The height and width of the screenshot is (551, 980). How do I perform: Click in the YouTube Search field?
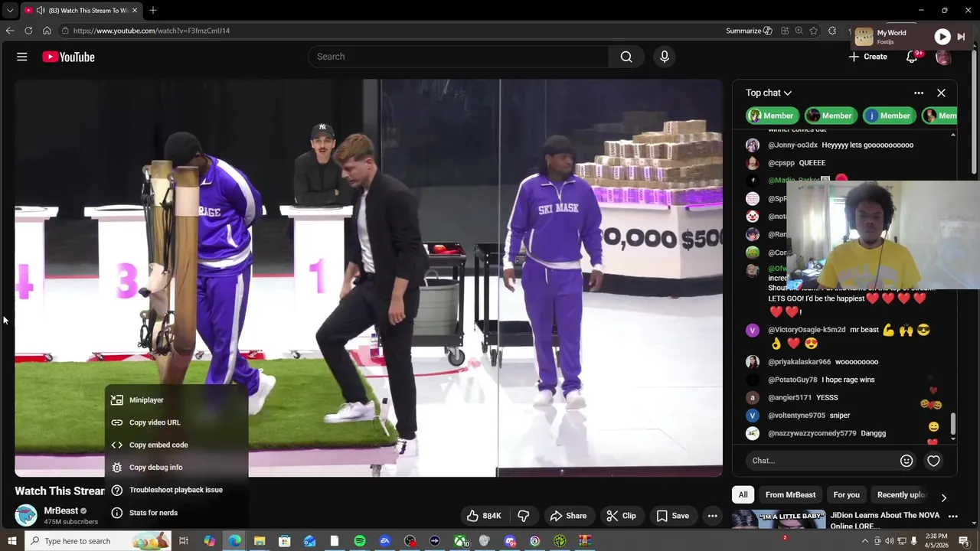[x=459, y=57]
